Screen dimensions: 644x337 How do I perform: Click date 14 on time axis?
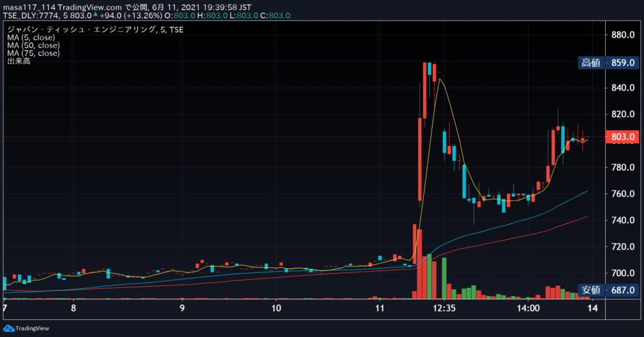[592, 308]
